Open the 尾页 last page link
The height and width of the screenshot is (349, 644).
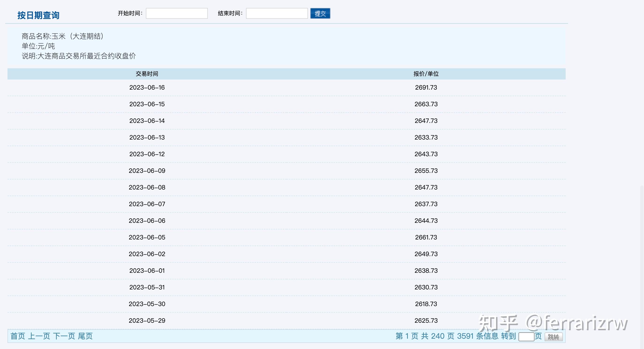[x=86, y=336]
